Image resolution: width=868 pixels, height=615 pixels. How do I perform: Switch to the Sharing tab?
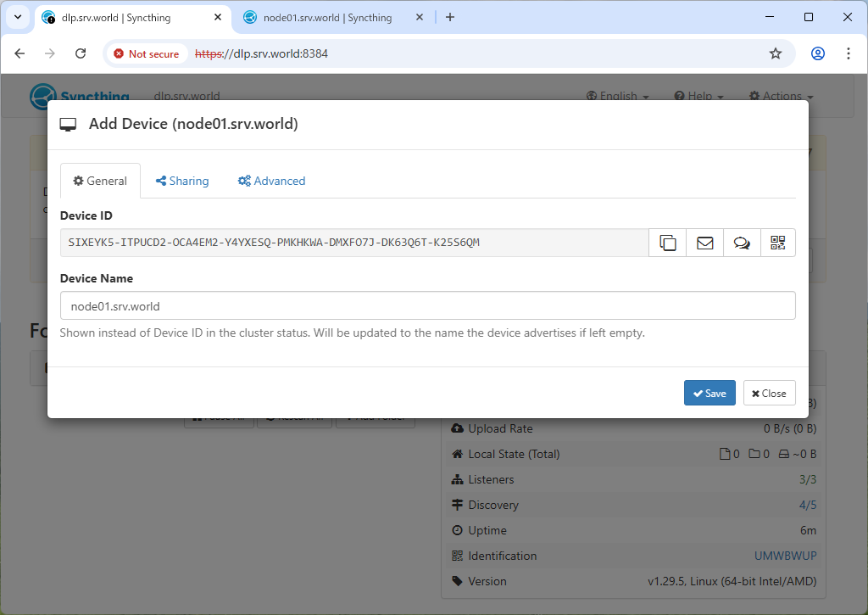click(x=182, y=181)
